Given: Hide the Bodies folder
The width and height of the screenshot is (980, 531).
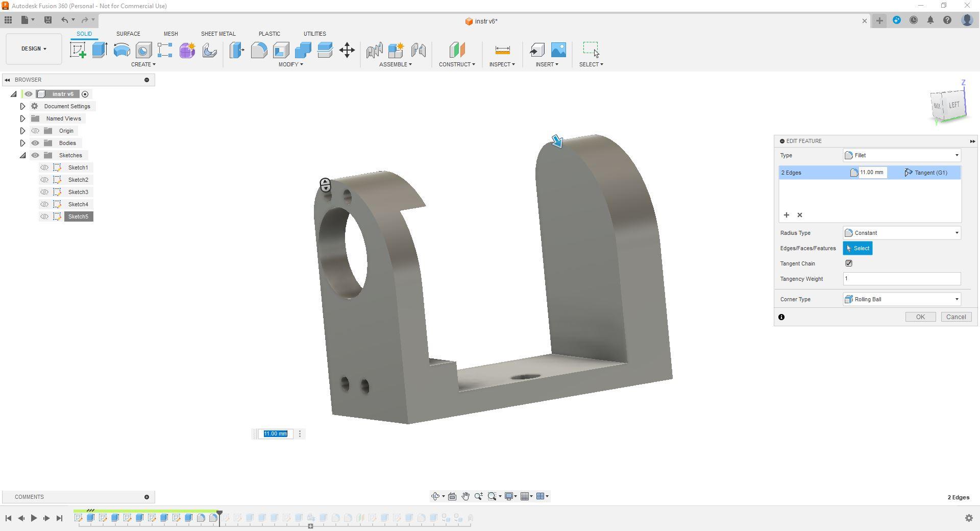Looking at the screenshot, I should tap(35, 143).
